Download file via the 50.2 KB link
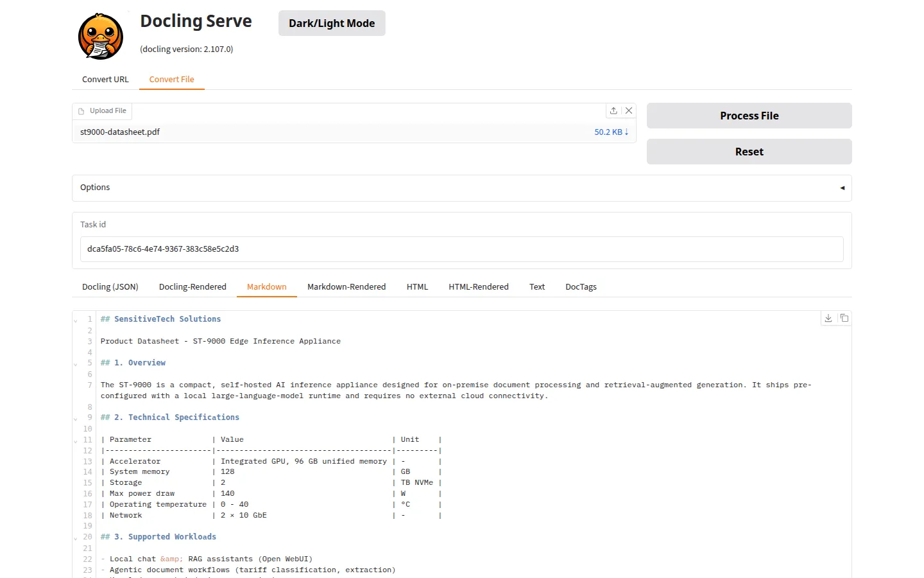 (611, 132)
